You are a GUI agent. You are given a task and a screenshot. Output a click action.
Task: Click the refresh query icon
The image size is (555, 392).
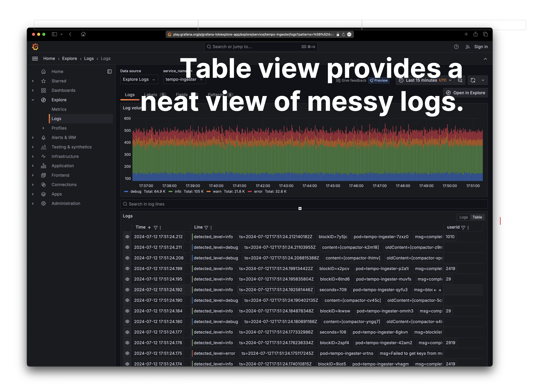pyautogui.click(x=473, y=80)
